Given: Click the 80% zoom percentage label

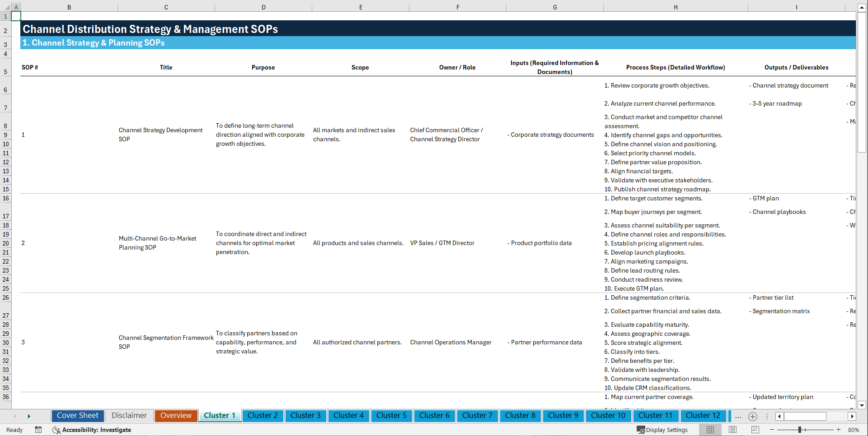Looking at the screenshot, I should click(854, 430).
